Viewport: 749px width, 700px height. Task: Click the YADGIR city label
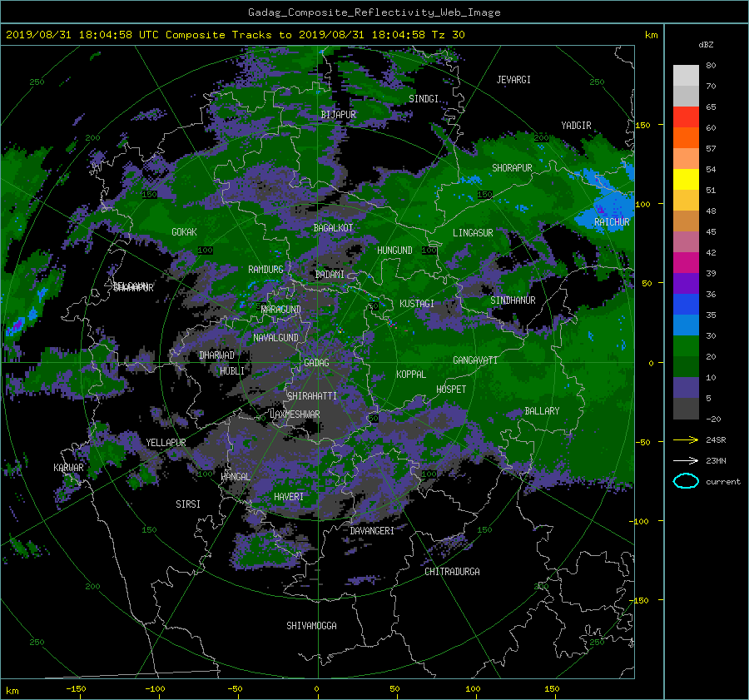point(576,126)
